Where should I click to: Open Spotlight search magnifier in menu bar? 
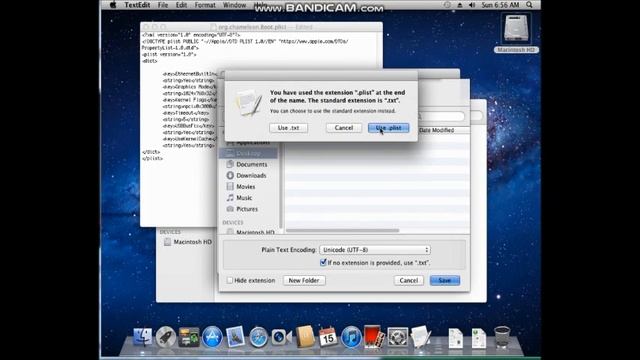529,5
